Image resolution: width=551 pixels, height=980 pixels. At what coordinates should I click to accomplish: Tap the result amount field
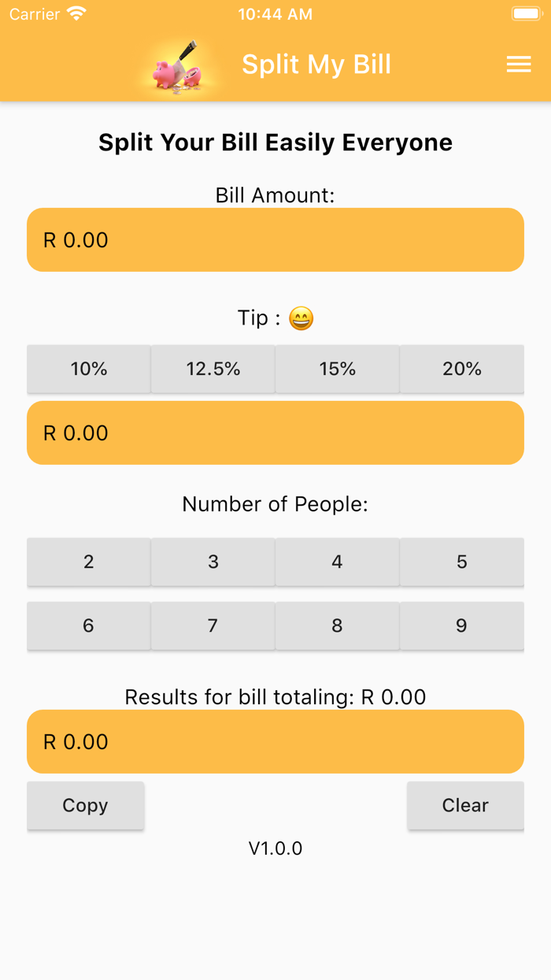coord(275,742)
